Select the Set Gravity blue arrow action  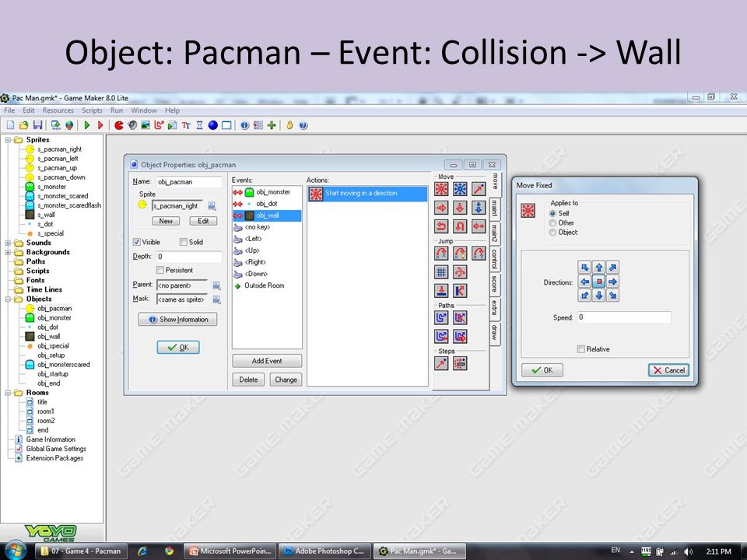pyautogui.click(x=479, y=208)
